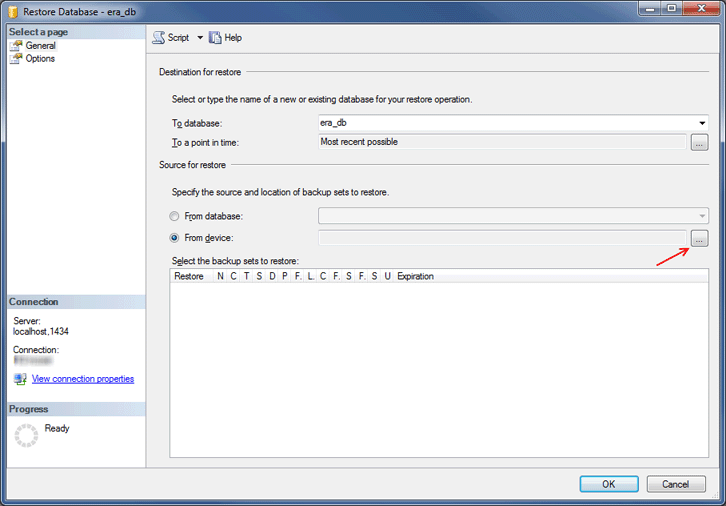Select the Options page
Image resolution: width=726 pixels, height=506 pixels.
40,59
